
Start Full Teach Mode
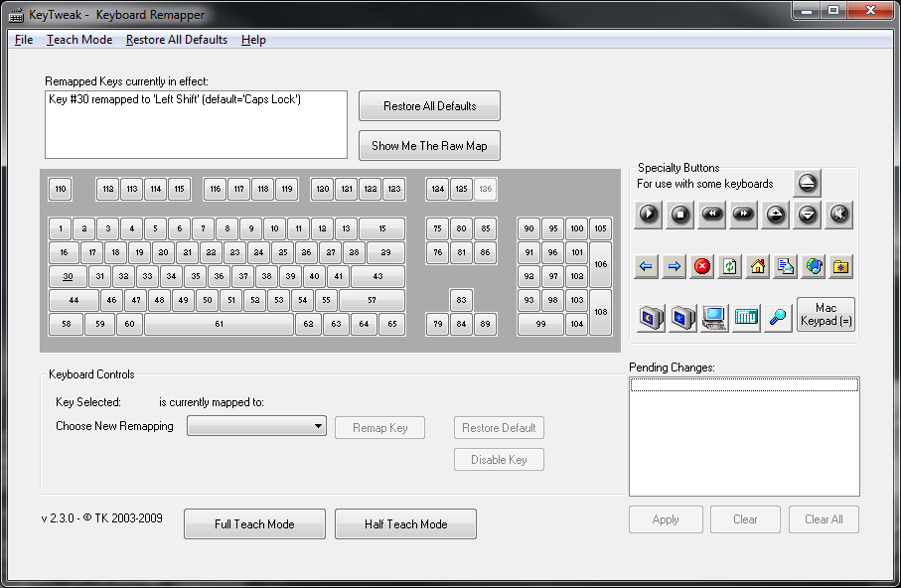tap(254, 523)
